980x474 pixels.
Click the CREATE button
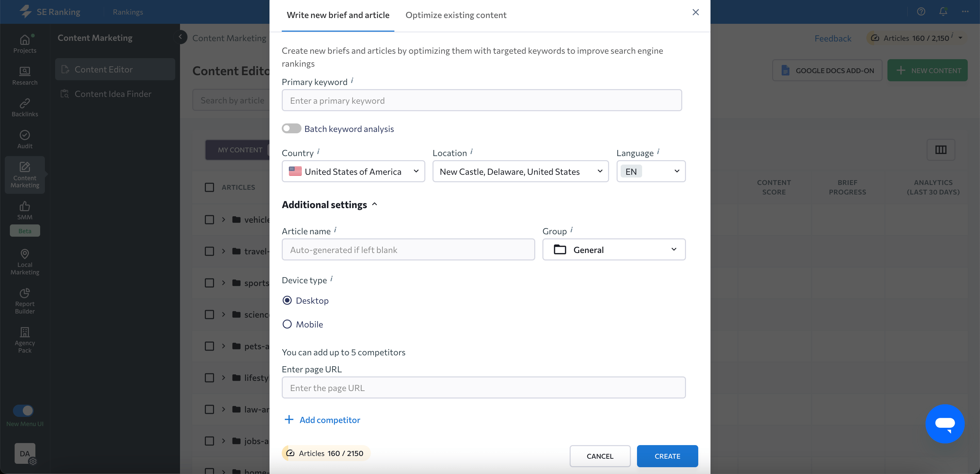pyautogui.click(x=667, y=456)
